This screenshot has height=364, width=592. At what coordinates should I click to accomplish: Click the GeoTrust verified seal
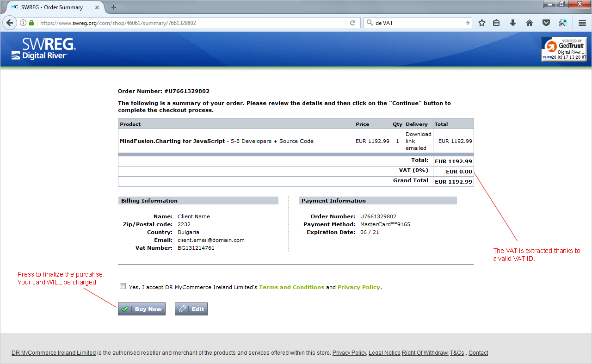tap(564, 49)
